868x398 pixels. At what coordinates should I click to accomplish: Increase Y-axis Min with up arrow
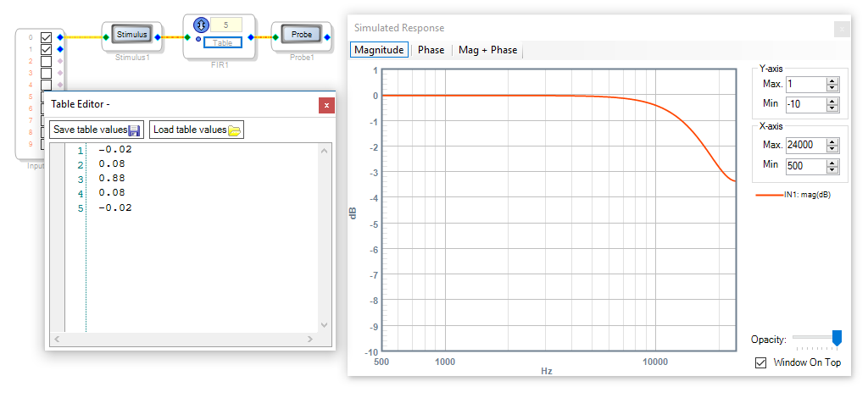pos(832,101)
